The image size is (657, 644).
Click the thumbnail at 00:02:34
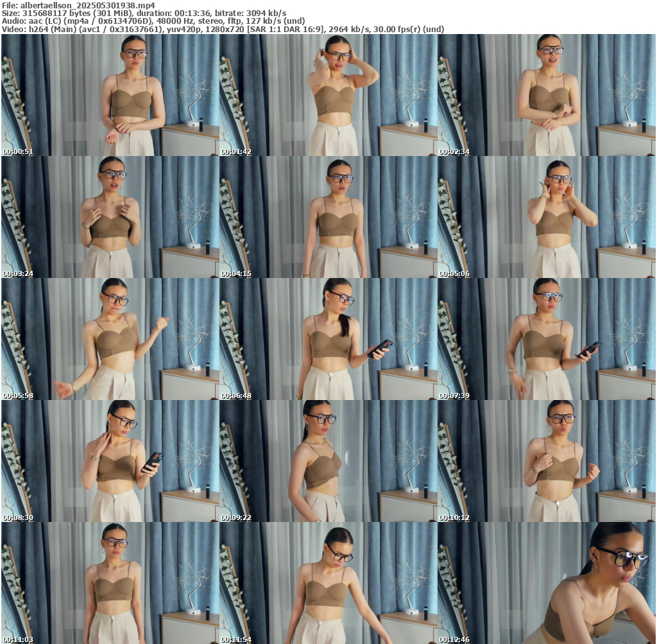547,95
